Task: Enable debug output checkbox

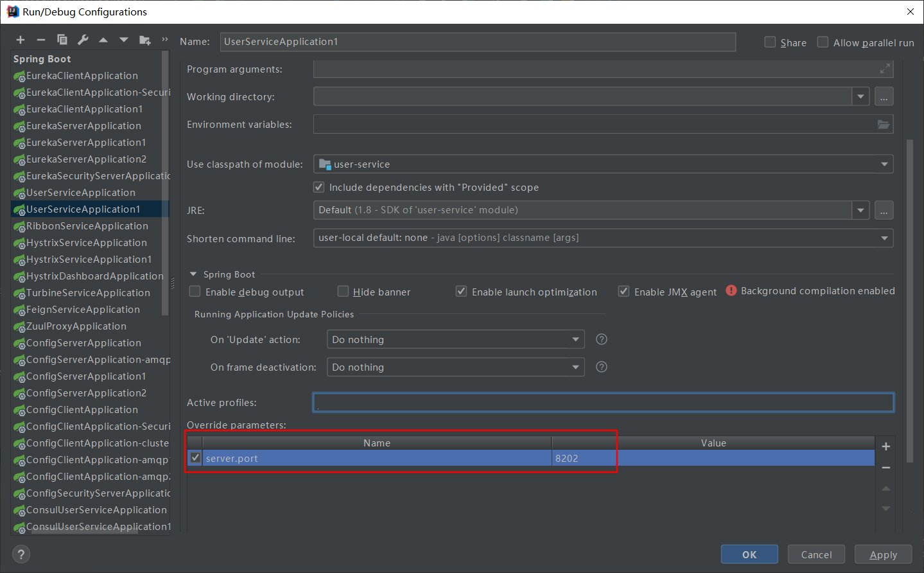Action: tap(195, 292)
